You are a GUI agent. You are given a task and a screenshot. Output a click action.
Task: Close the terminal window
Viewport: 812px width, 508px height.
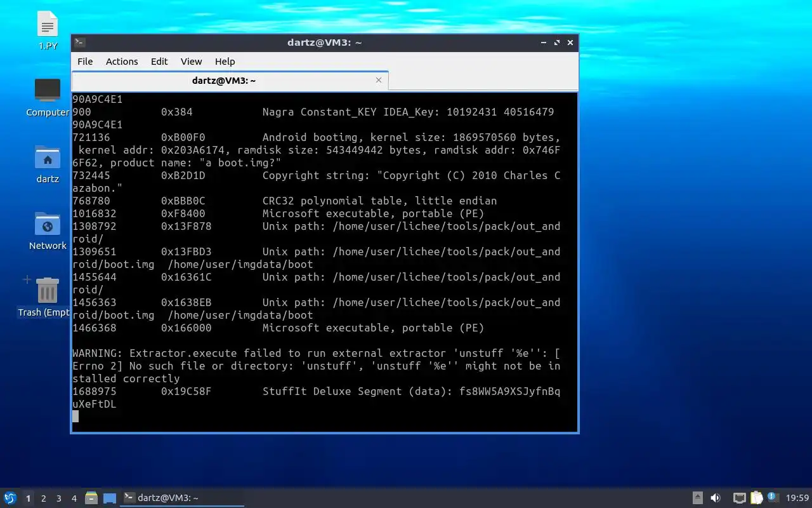point(570,43)
